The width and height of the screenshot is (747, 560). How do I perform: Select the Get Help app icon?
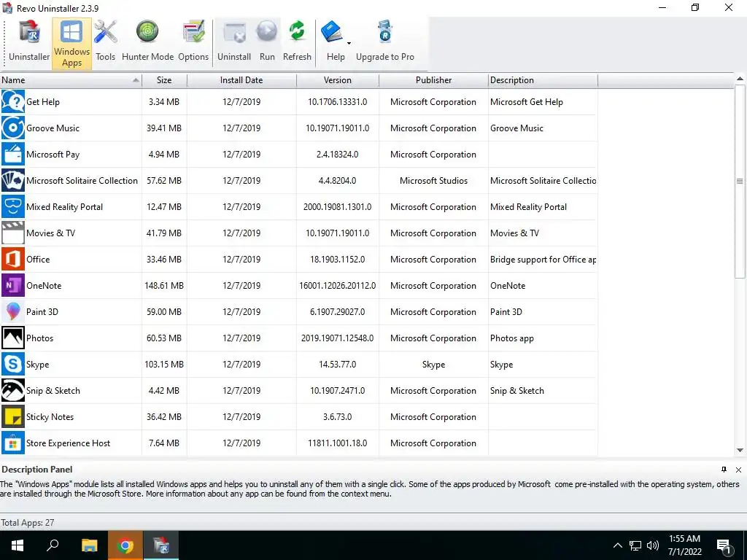(13, 101)
